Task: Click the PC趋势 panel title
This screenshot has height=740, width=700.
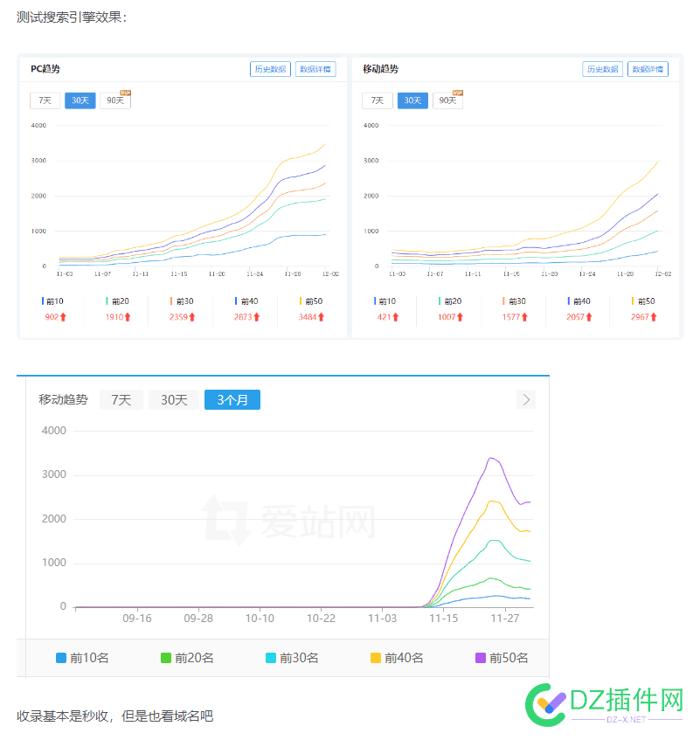Action: point(45,69)
